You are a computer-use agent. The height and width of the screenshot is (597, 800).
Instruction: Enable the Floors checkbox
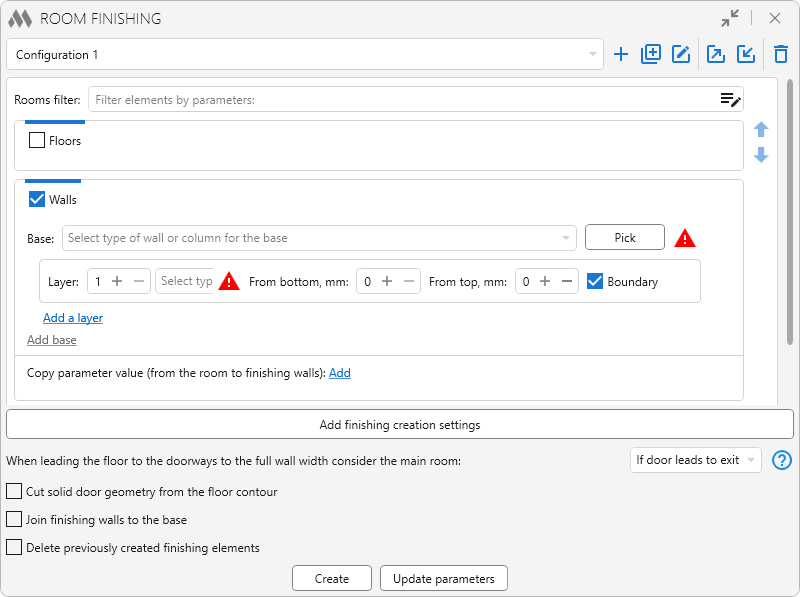pos(37,140)
